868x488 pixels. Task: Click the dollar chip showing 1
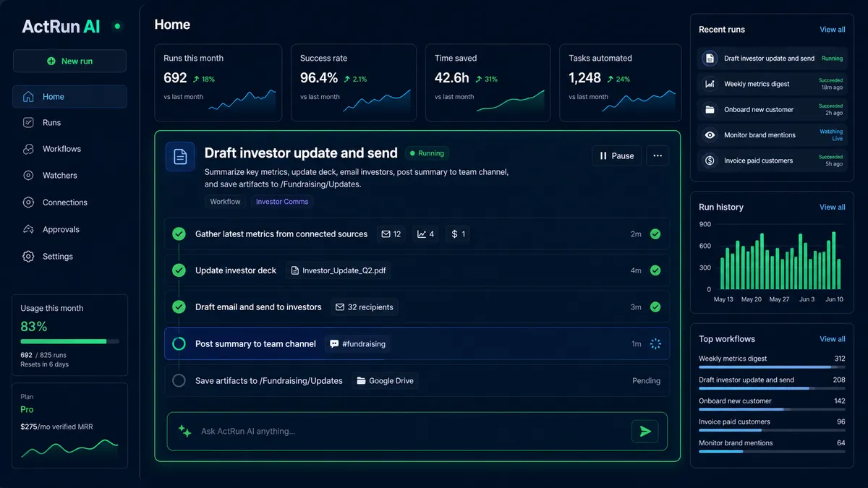[x=458, y=234]
